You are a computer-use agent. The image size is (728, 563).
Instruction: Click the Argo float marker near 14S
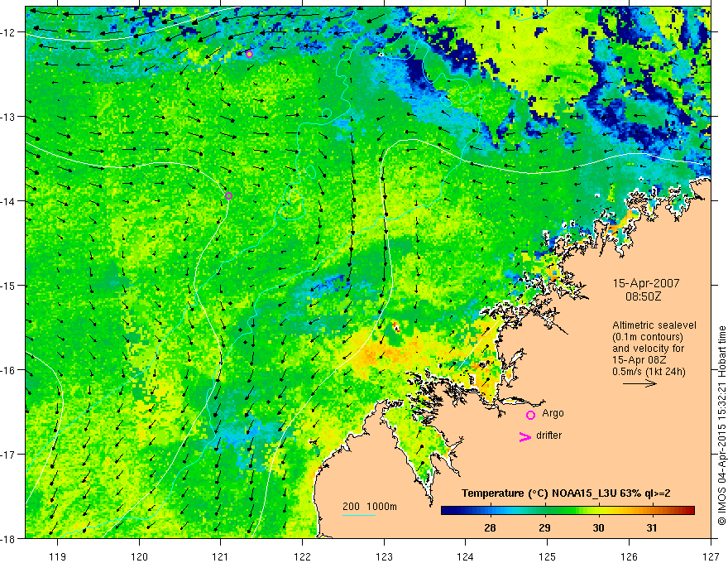pyautogui.click(x=228, y=196)
